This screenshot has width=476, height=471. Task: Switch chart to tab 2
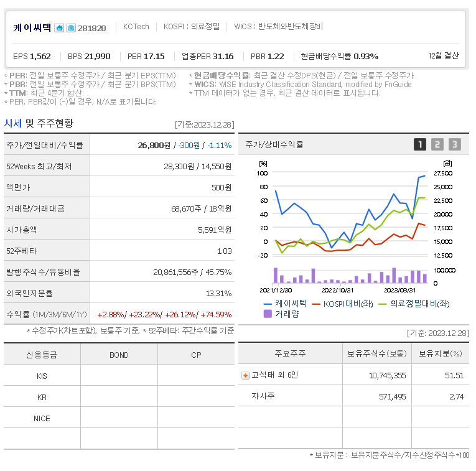tap(437, 144)
